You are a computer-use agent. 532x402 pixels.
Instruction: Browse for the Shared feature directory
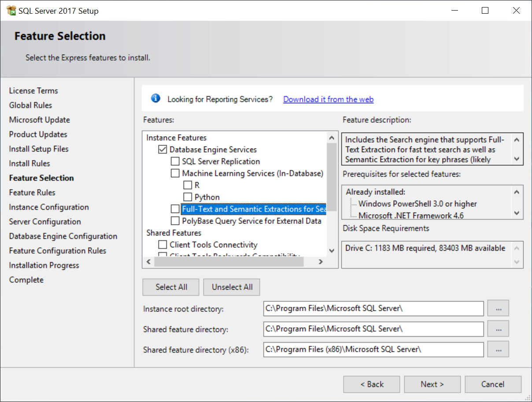498,329
